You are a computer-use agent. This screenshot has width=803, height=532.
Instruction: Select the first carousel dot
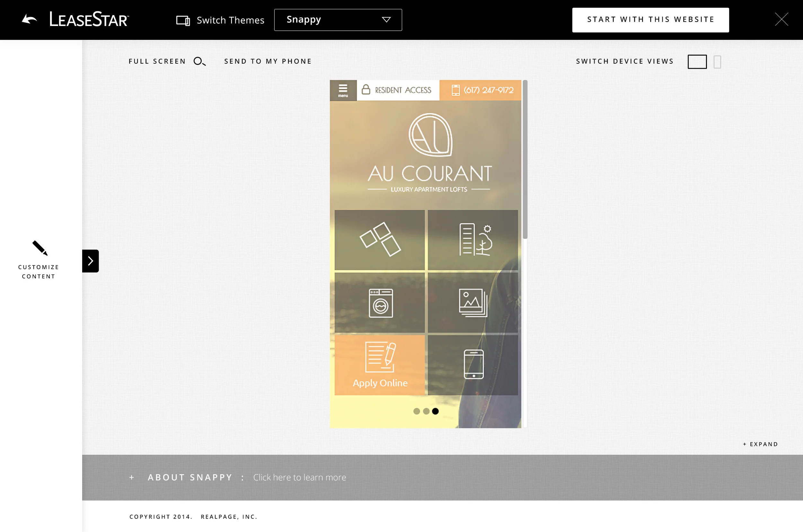[x=416, y=411]
